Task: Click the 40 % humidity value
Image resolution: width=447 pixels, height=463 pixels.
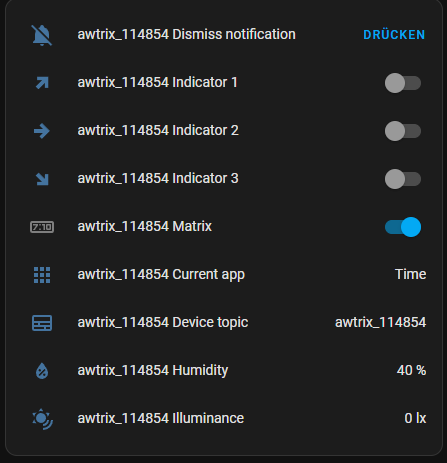Action: (x=411, y=370)
